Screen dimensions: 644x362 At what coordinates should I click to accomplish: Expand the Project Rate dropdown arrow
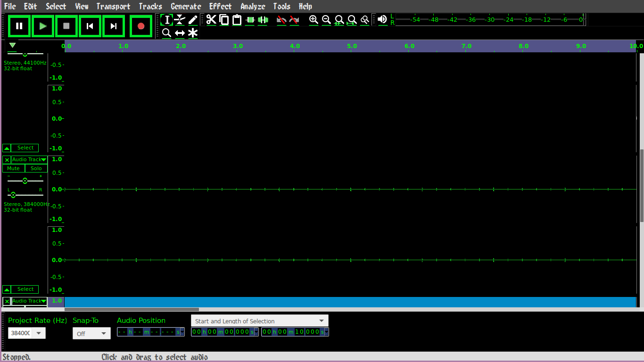click(39, 333)
